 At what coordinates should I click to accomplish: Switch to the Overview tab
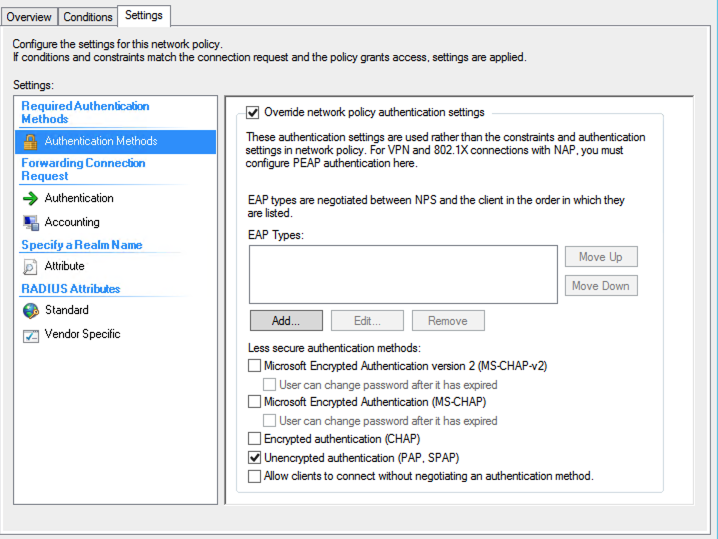click(29, 17)
